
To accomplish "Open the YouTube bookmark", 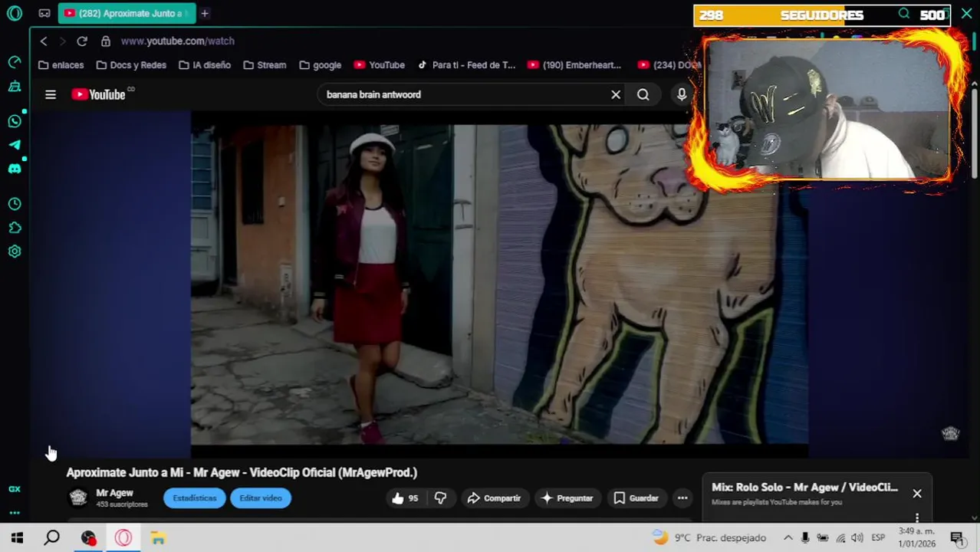I will pos(380,65).
